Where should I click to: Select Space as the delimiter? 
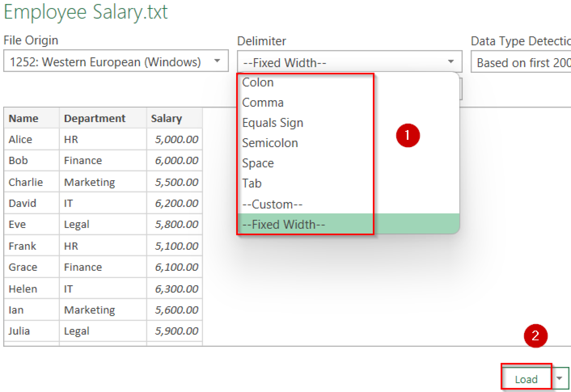pos(258,163)
